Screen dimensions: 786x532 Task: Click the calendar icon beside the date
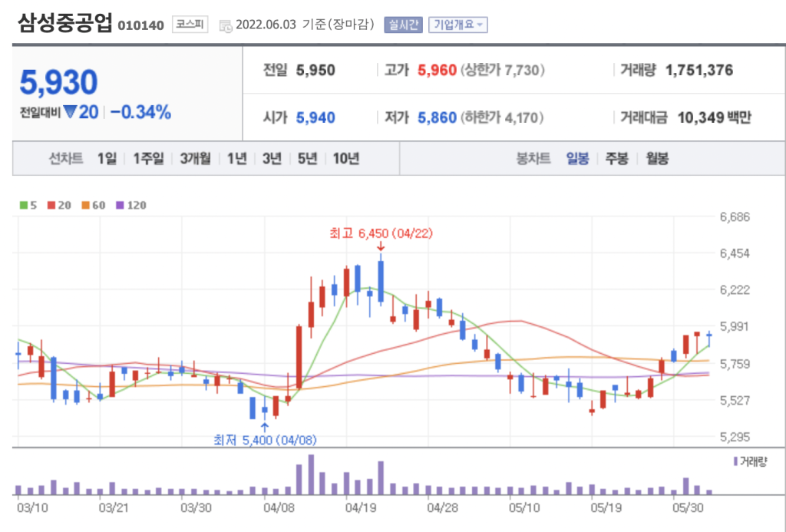(x=226, y=25)
